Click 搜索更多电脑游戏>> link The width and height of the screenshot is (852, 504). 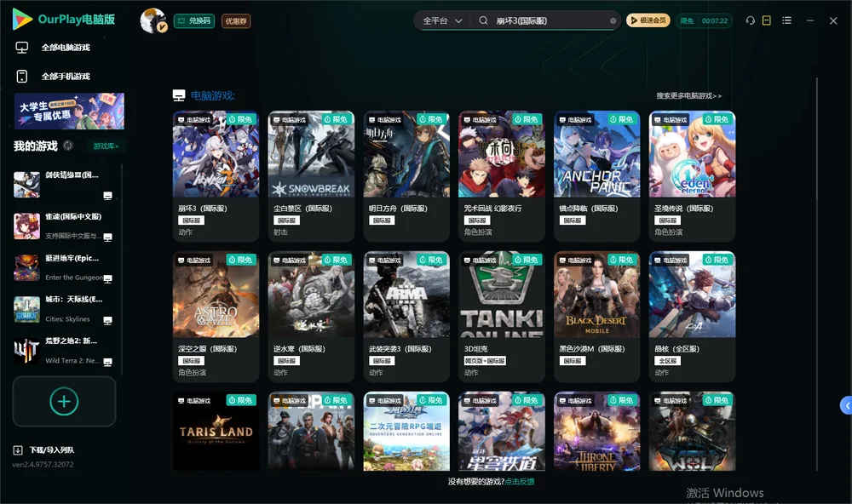[688, 95]
